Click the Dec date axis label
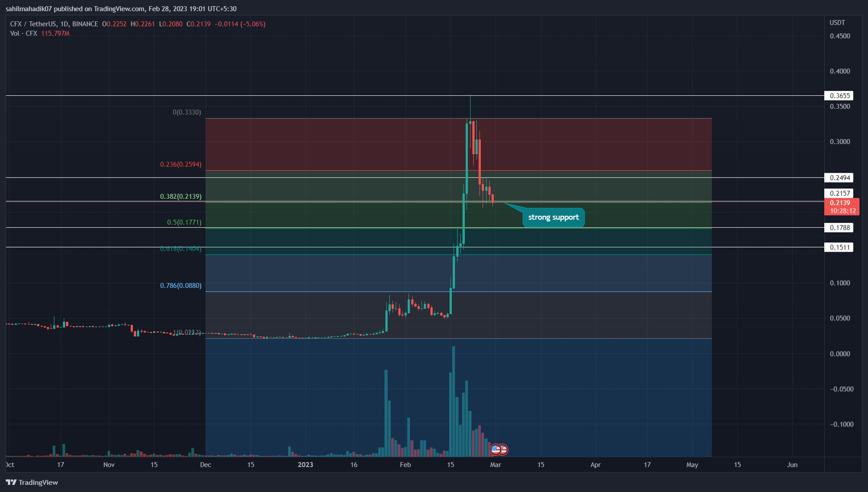This screenshot has width=868, height=492. click(x=206, y=465)
